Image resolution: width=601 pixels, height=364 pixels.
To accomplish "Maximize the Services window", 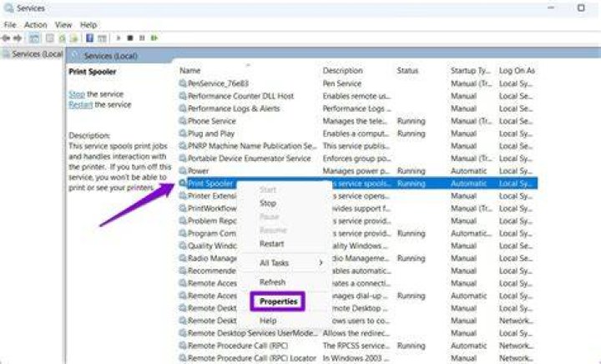I will coord(581,8).
